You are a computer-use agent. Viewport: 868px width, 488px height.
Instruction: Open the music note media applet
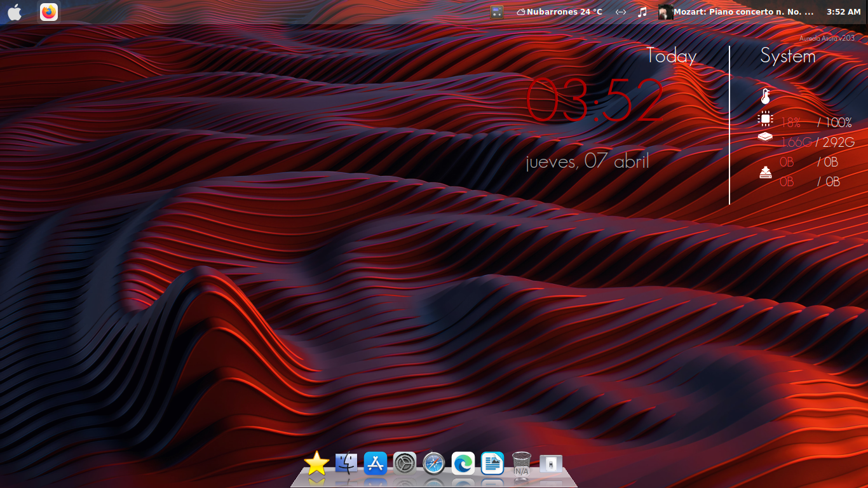642,12
